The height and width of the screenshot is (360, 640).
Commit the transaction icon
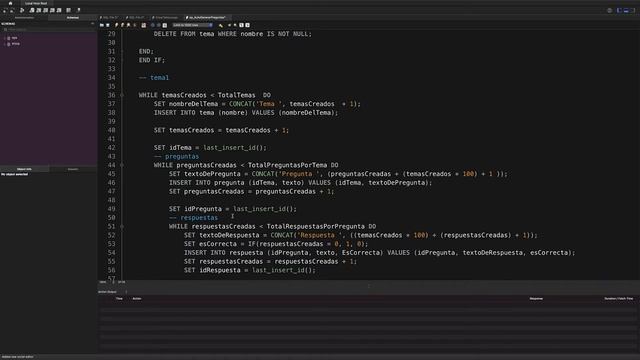click(x=153, y=25)
